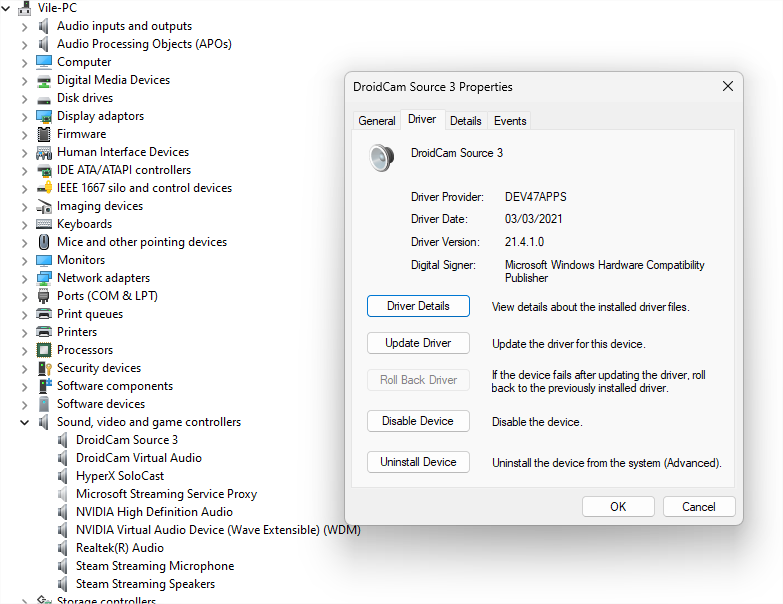The height and width of the screenshot is (604, 783).
Task: Click the Human Interface Devices icon
Action: (44, 152)
